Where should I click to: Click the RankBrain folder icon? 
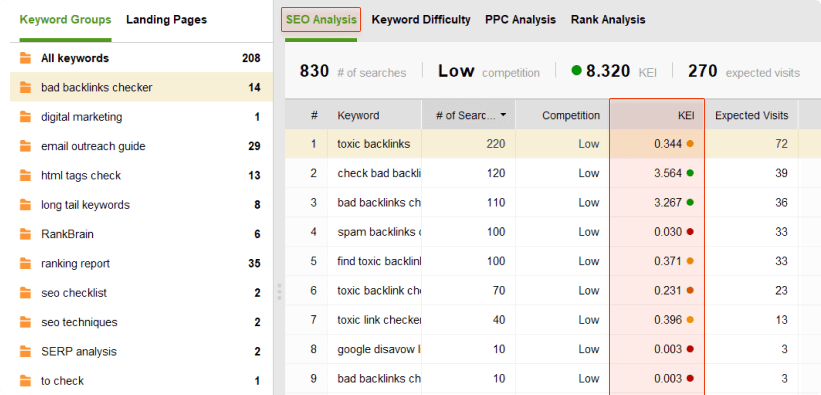tap(25, 234)
